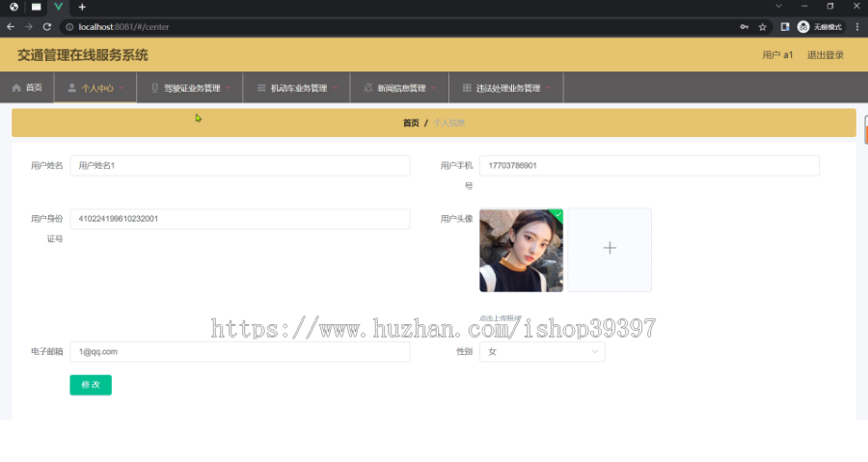The image size is (868, 462).
Task: Click the 用户手机号 input field
Action: click(649, 166)
